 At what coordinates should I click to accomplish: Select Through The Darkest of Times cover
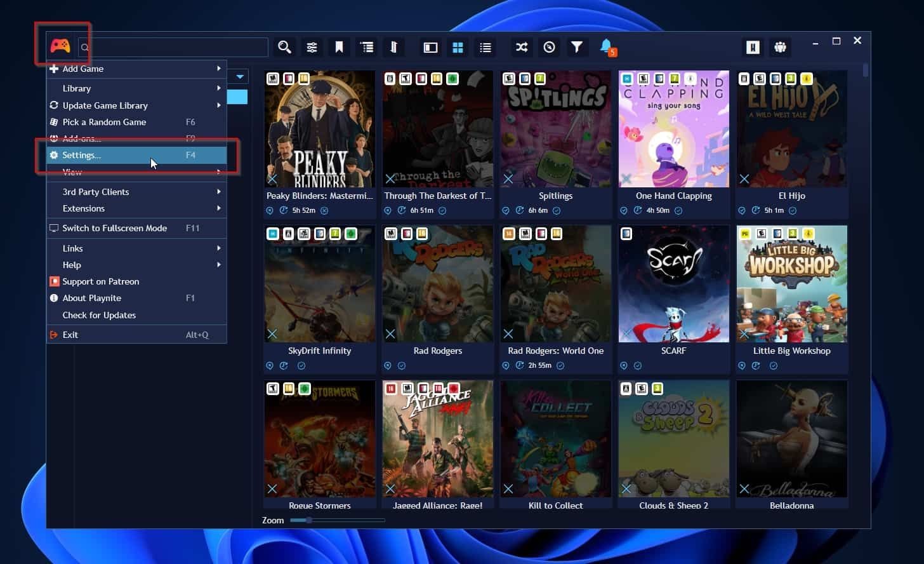438,129
